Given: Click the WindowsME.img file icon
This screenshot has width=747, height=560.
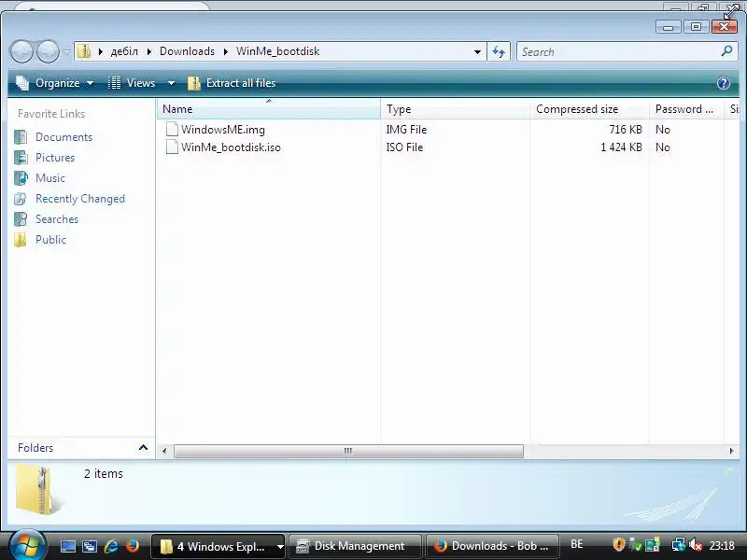Looking at the screenshot, I should (x=172, y=129).
